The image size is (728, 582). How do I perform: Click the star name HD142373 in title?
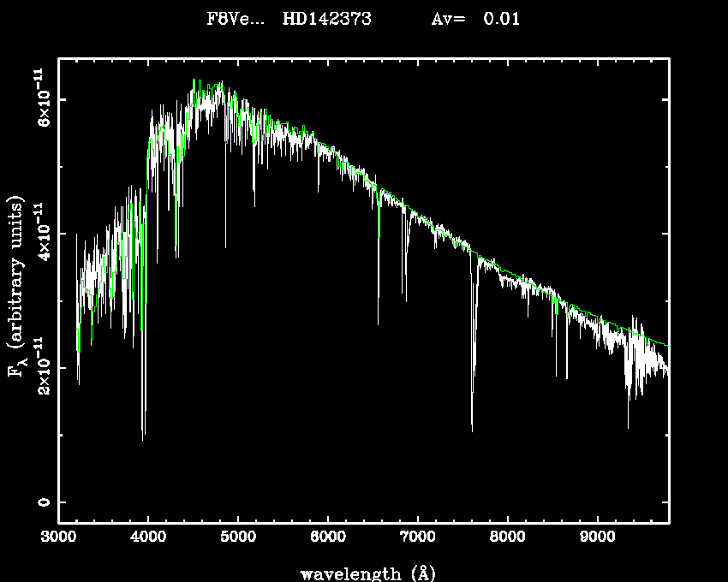click(326, 19)
